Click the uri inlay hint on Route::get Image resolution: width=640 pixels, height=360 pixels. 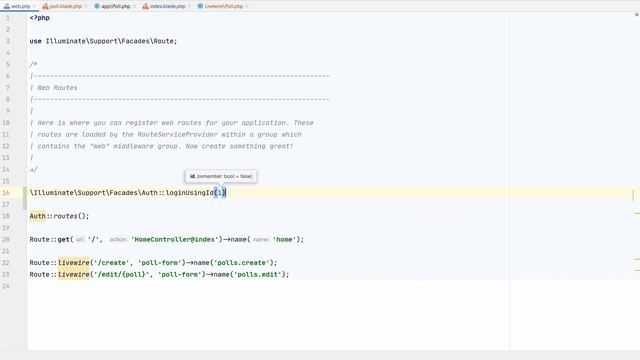click(x=80, y=240)
